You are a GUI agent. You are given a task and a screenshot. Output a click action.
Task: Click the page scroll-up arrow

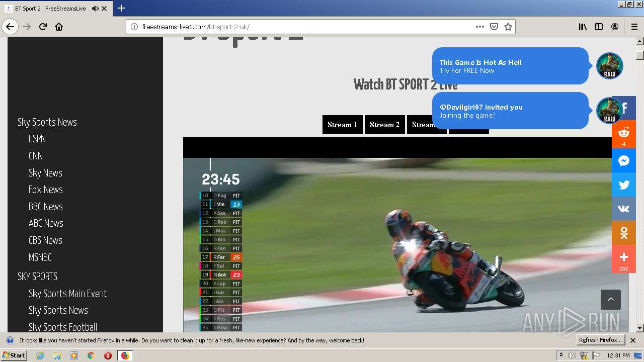pyautogui.click(x=640, y=42)
